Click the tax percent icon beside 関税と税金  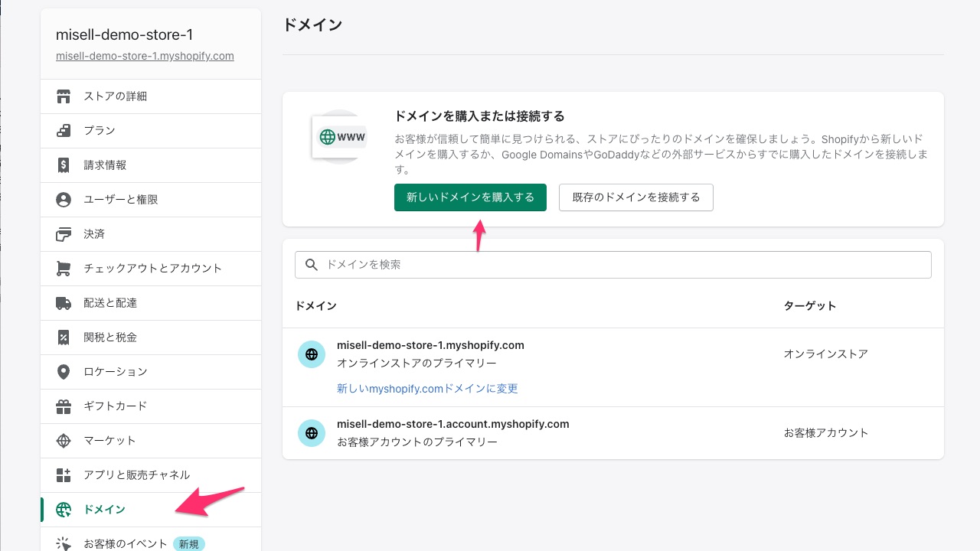coord(64,337)
